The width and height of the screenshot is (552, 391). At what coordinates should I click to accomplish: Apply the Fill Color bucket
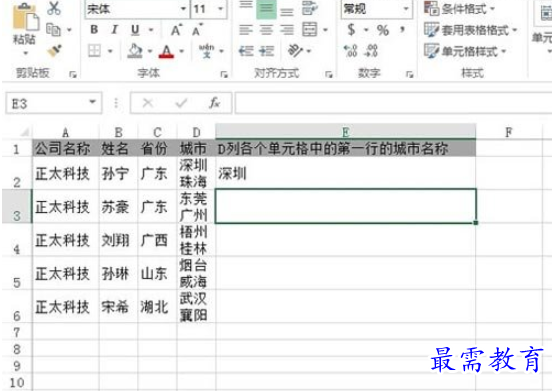(135, 51)
